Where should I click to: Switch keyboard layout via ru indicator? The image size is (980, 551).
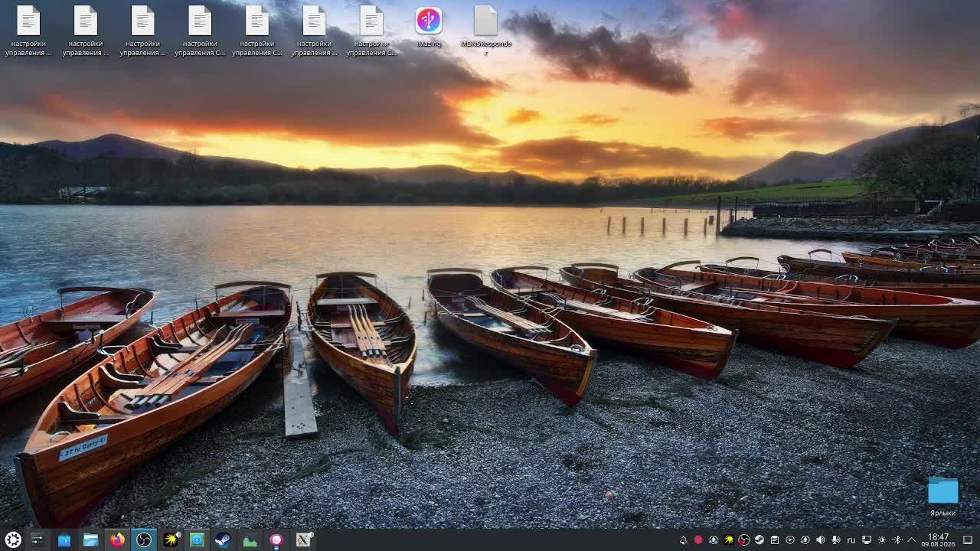pyautogui.click(x=851, y=540)
